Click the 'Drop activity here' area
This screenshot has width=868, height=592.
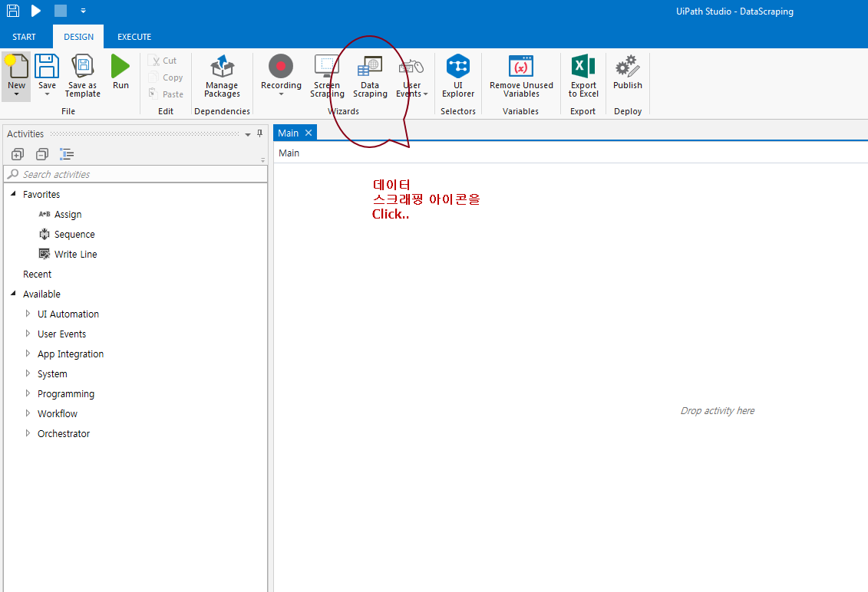pyautogui.click(x=718, y=410)
